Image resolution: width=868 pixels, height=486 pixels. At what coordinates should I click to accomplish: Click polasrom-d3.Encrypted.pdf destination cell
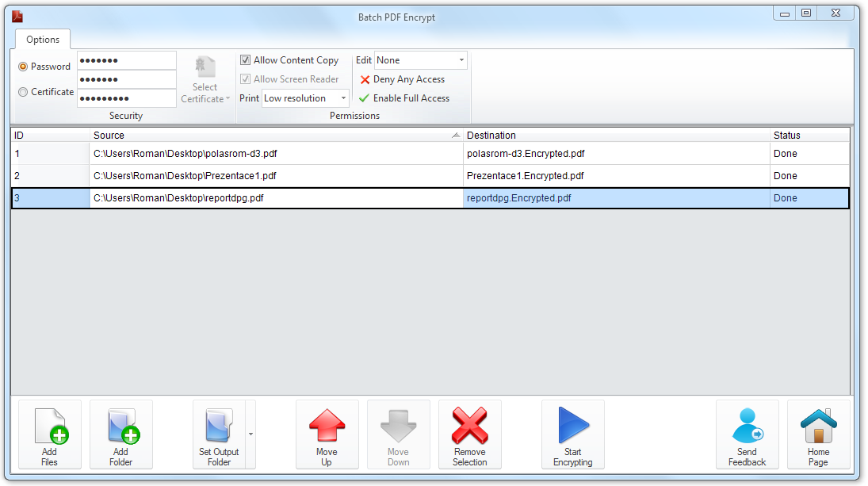coord(616,153)
